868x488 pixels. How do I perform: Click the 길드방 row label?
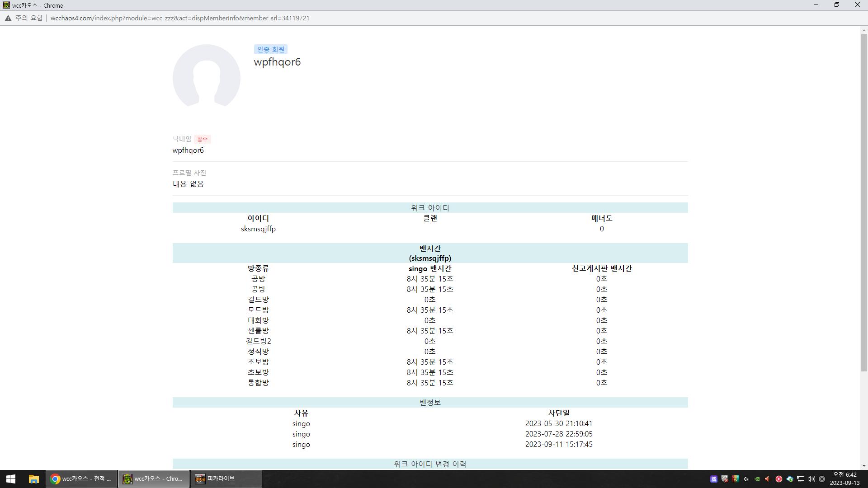coord(258,300)
